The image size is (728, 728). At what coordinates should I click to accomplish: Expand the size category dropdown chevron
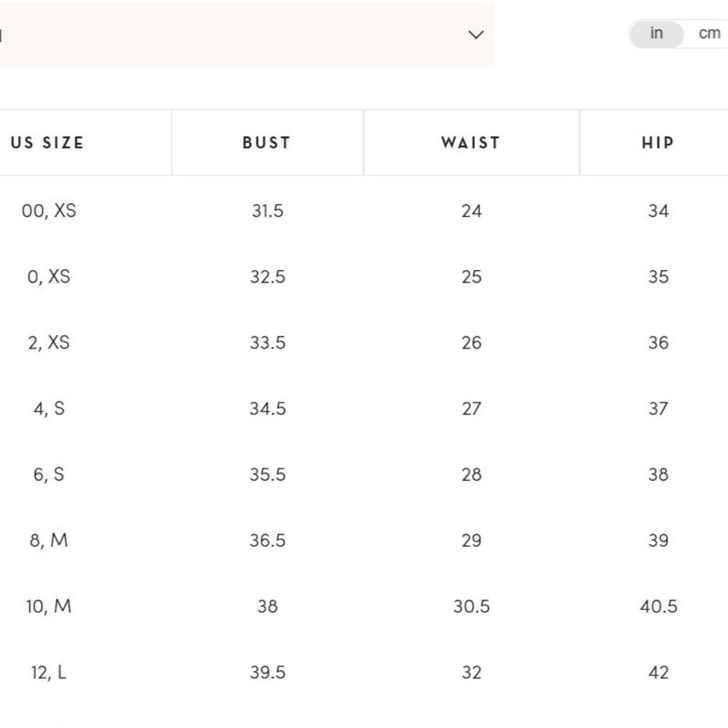[476, 35]
